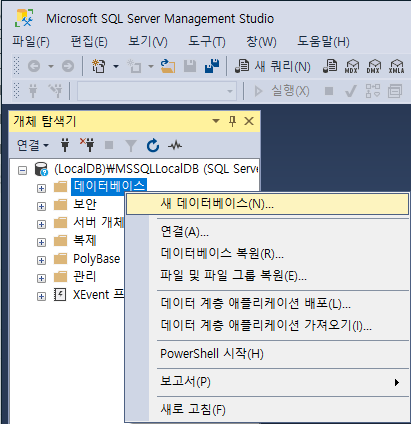411x424 pixels.
Task: Open the 연결 dropdown in Object Explorer
Action: coord(33,145)
